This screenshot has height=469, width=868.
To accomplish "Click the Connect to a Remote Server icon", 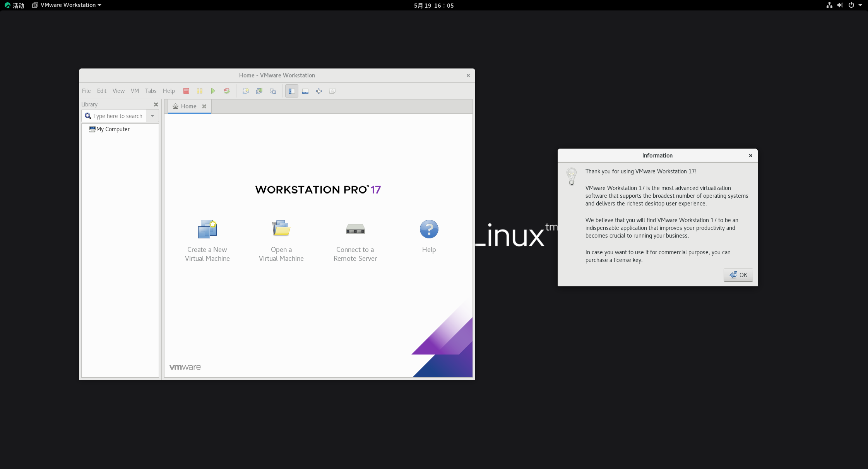I will [x=355, y=229].
